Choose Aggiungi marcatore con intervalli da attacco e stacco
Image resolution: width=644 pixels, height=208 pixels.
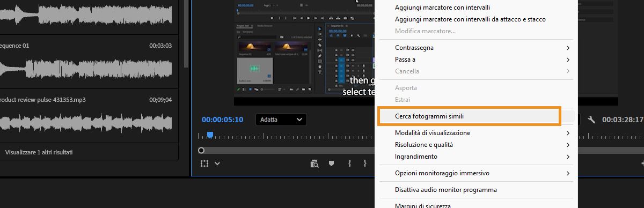pos(477,19)
